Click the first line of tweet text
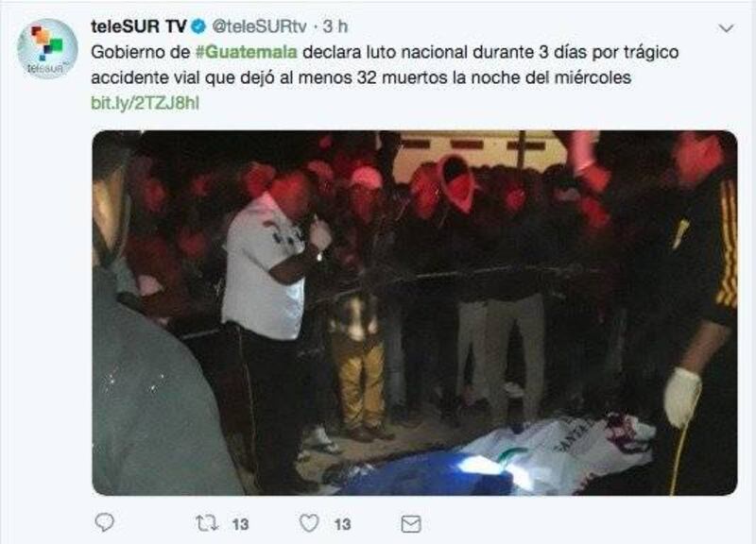The width and height of the screenshot is (756, 544). coord(385,52)
